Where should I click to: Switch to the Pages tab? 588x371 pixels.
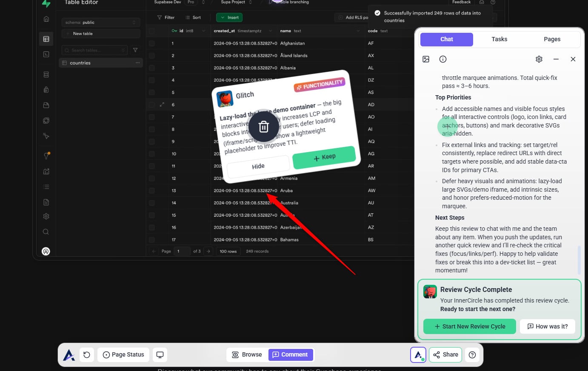point(552,39)
